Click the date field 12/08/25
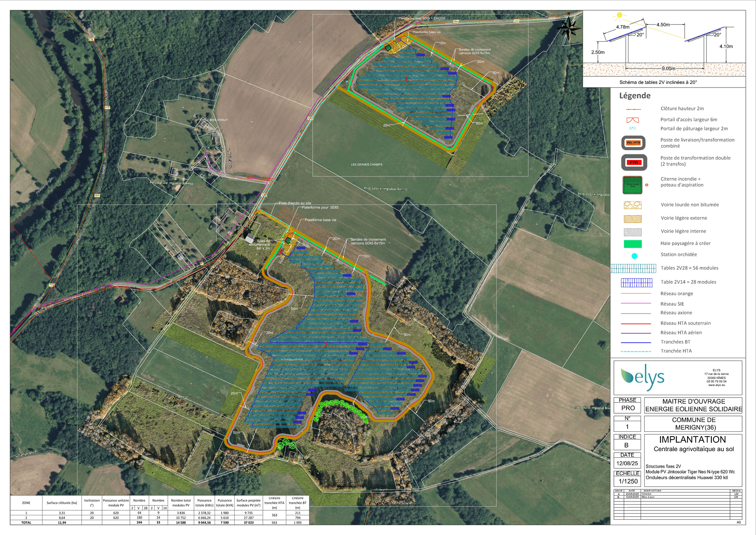The width and height of the screenshot is (756, 535). [x=627, y=463]
